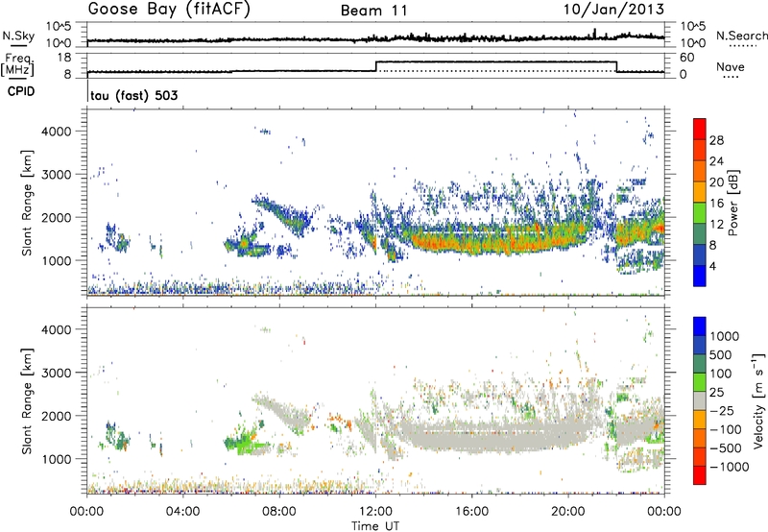Click the '16:00' time axis tick label

click(x=471, y=512)
